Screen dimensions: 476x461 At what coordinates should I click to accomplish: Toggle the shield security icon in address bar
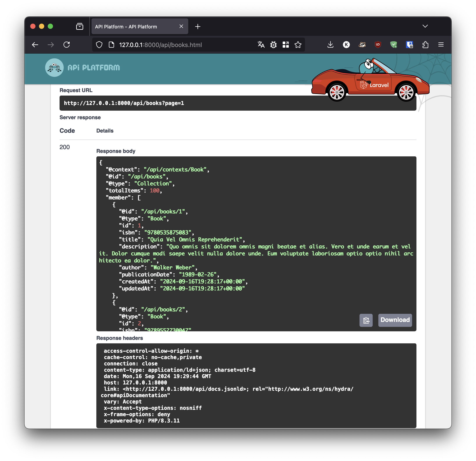click(x=99, y=44)
